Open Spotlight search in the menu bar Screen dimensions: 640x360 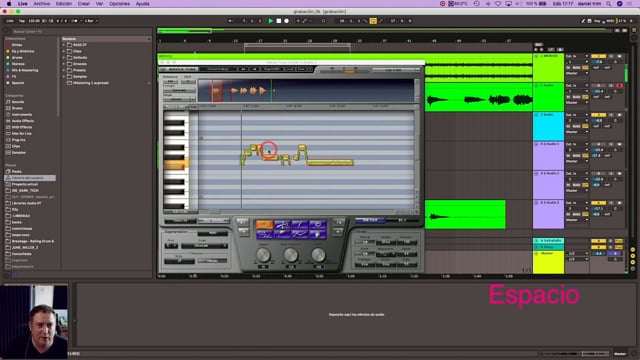609,4
